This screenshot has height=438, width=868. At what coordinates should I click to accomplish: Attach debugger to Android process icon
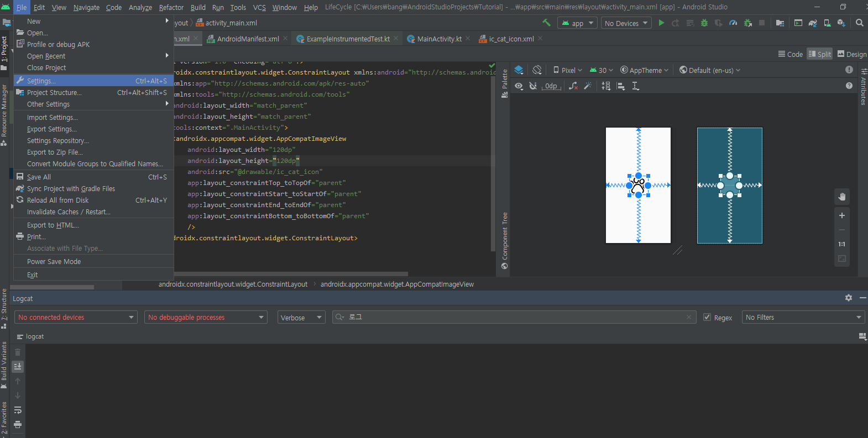tap(747, 23)
